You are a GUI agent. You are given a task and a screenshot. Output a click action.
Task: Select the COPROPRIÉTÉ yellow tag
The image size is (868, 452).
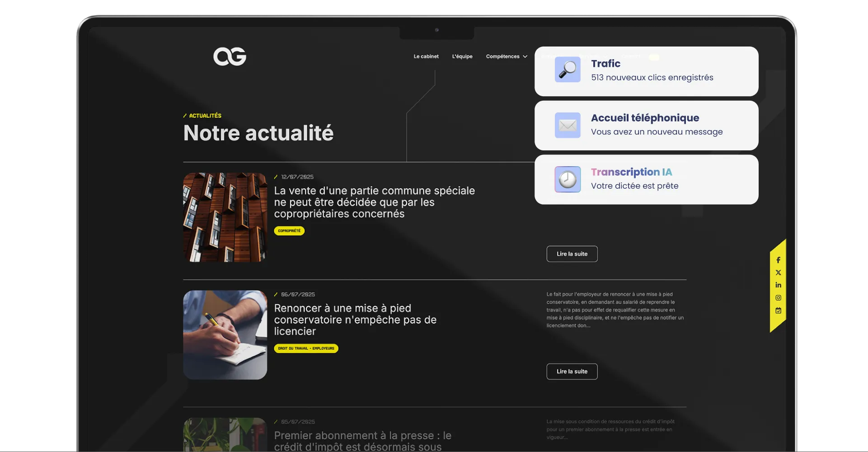289,231
